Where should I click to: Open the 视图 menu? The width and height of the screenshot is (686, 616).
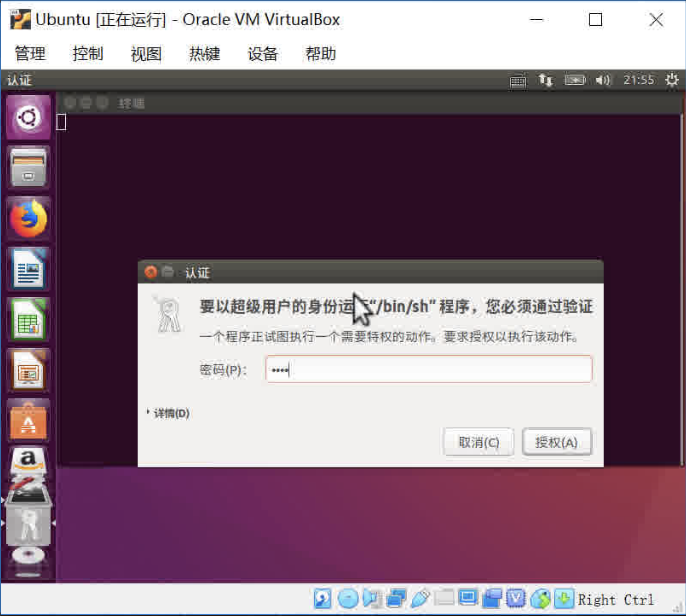pyautogui.click(x=146, y=53)
